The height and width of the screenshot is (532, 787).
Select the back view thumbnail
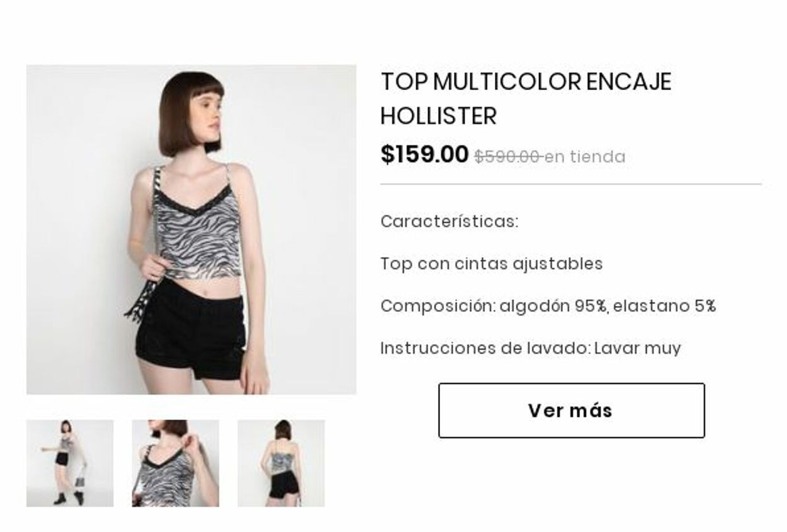[281, 463]
